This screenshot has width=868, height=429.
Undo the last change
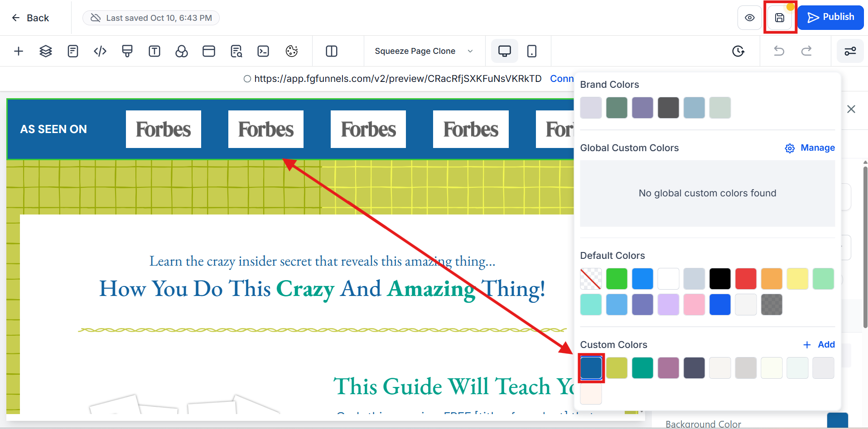coord(779,51)
